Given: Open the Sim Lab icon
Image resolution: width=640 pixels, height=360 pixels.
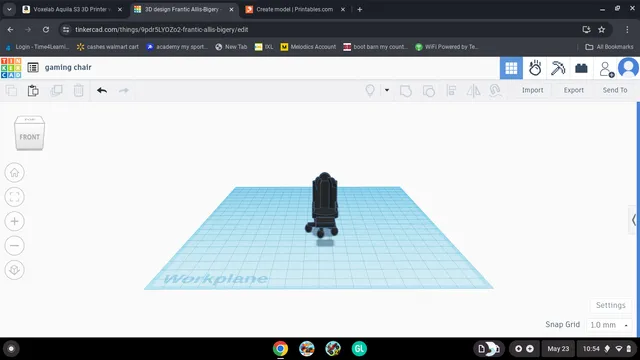Looking at the screenshot, I should 535,68.
